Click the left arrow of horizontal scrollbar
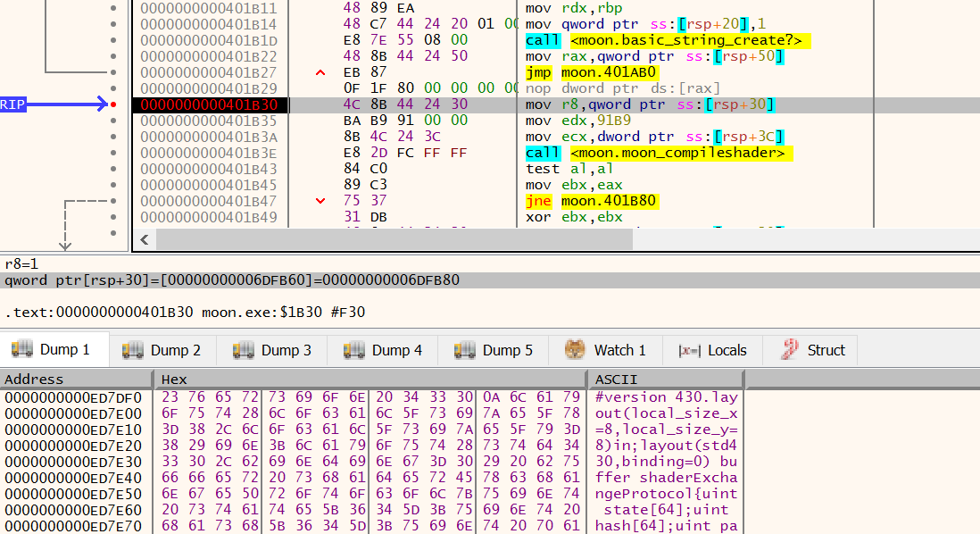Screen dimensions: 980x534 pyautogui.click(x=144, y=239)
